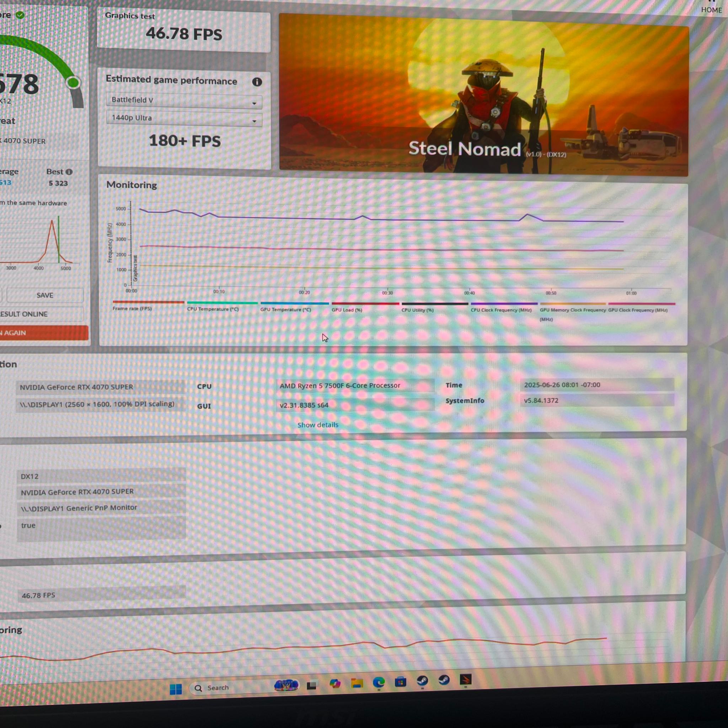Click the red RUN AGAIN button
The image size is (728, 728).
click(43, 333)
